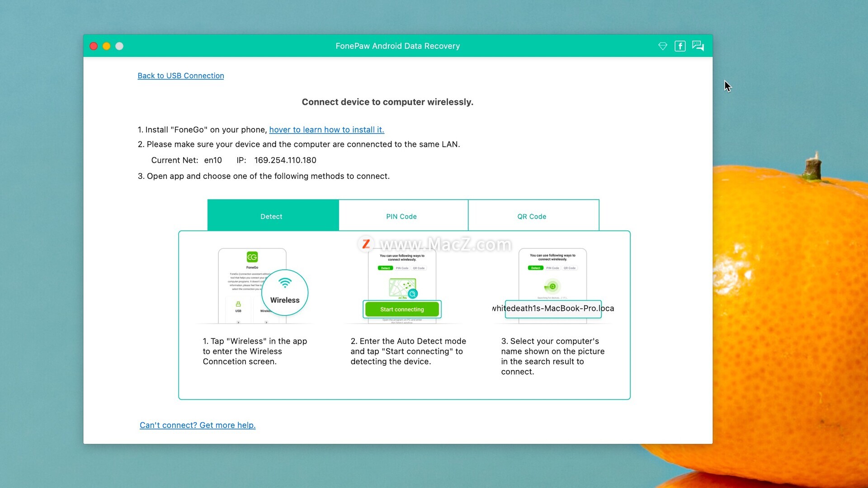
Task: Minimize the window with the yellow button
Action: tap(107, 46)
